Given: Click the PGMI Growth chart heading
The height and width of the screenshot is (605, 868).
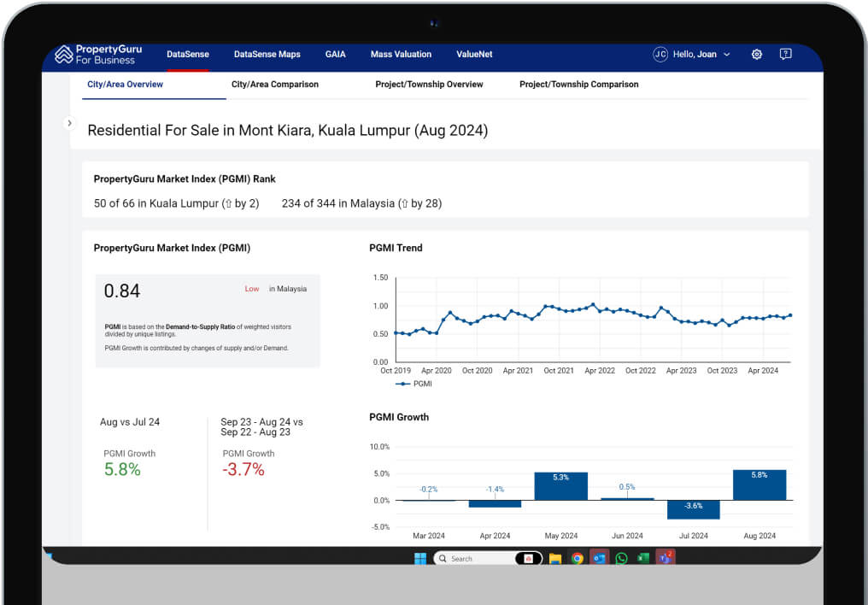Looking at the screenshot, I should [x=399, y=417].
